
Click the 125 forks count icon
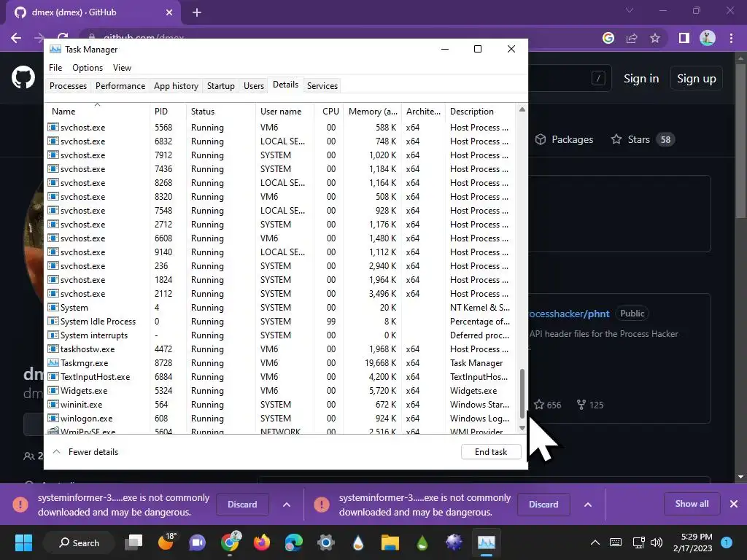[x=581, y=405]
